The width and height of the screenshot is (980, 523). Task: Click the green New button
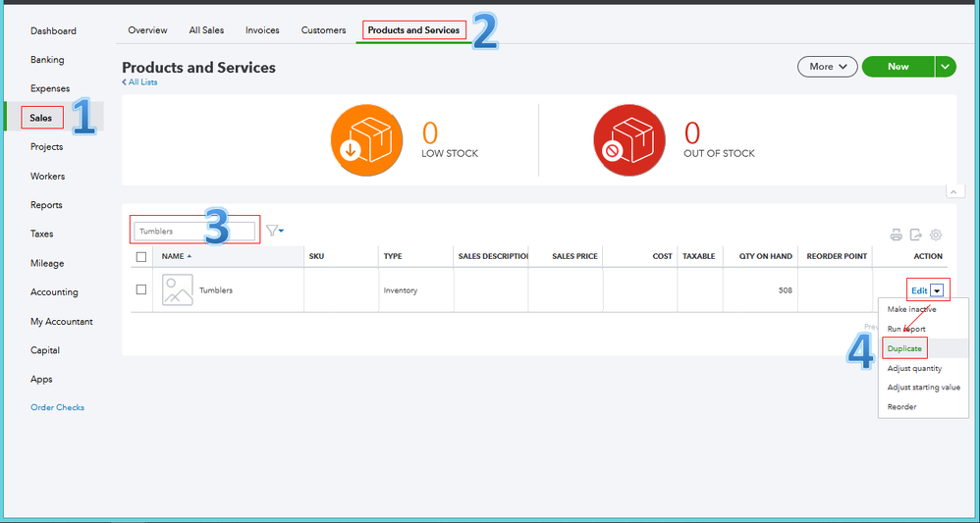click(x=898, y=67)
